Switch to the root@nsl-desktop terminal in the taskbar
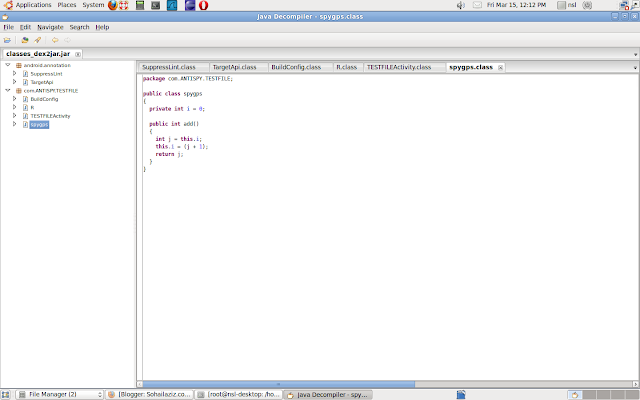The width and height of the screenshot is (640, 400). tap(239, 395)
